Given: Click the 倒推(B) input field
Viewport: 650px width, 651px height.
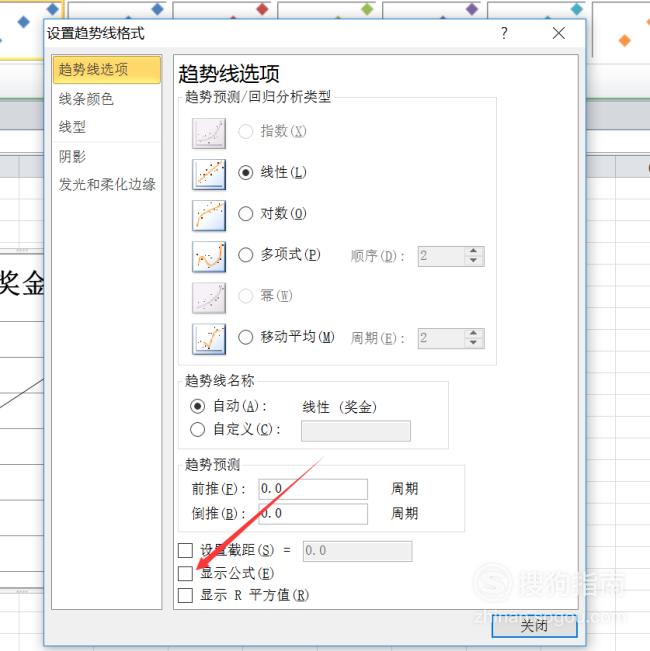Looking at the screenshot, I should coord(313,514).
